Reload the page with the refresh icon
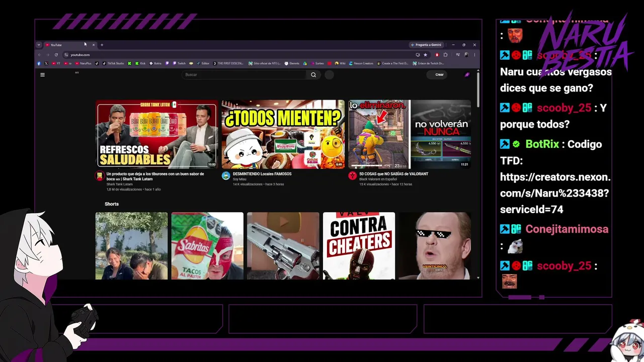The image size is (644, 362). pyautogui.click(x=56, y=55)
